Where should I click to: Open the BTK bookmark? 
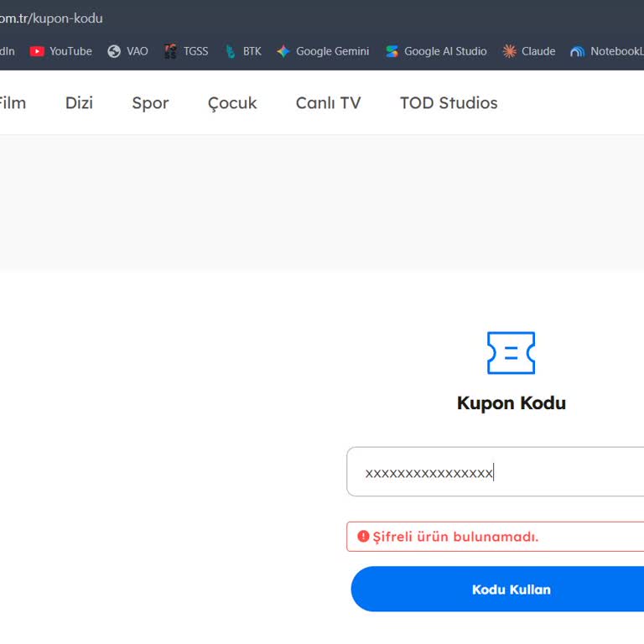pos(243,51)
